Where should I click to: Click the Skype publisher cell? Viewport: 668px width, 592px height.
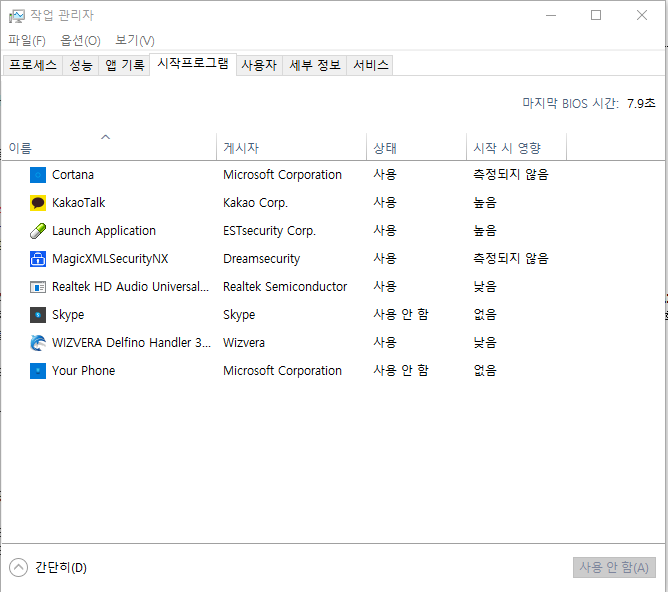pyautogui.click(x=239, y=315)
